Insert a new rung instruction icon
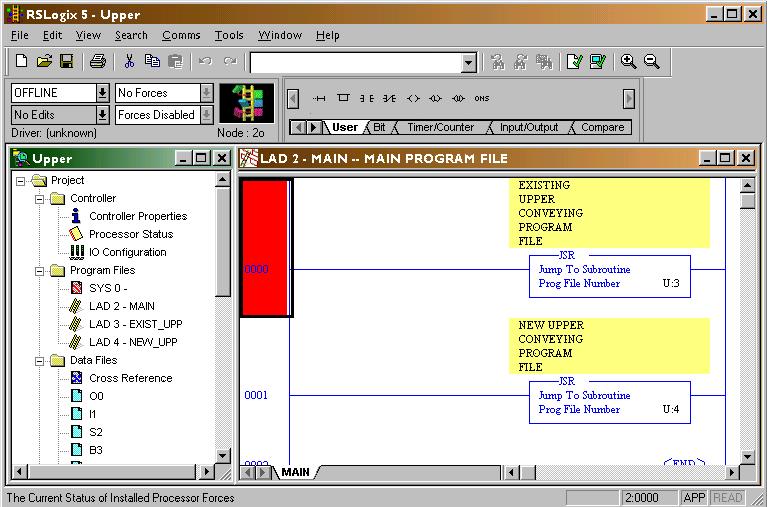The height and width of the screenshot is (507, 767). [x=319, y=98]
